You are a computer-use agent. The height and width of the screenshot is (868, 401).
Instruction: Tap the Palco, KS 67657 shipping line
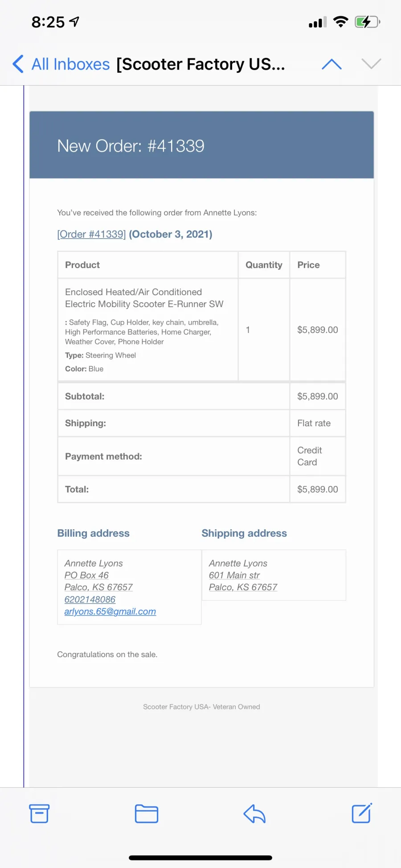tap(243, 588)
